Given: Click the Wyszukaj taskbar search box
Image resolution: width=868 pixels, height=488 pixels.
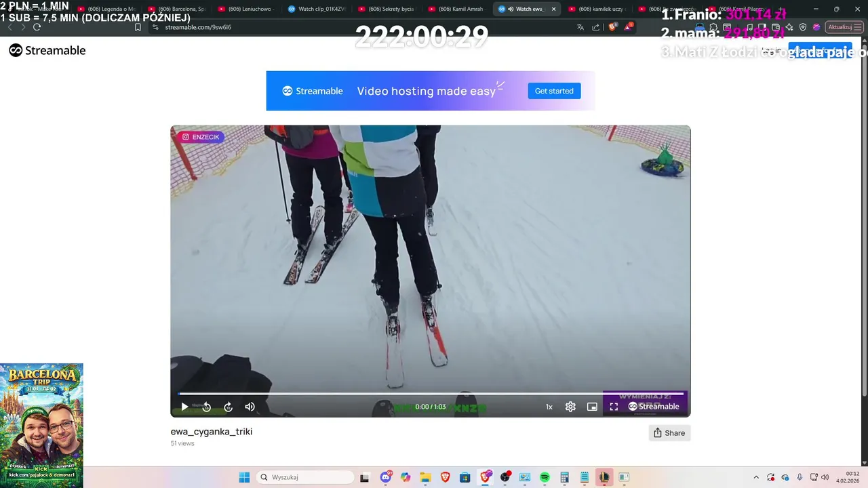Looking at the screenshot, I should tap(305, 477).
